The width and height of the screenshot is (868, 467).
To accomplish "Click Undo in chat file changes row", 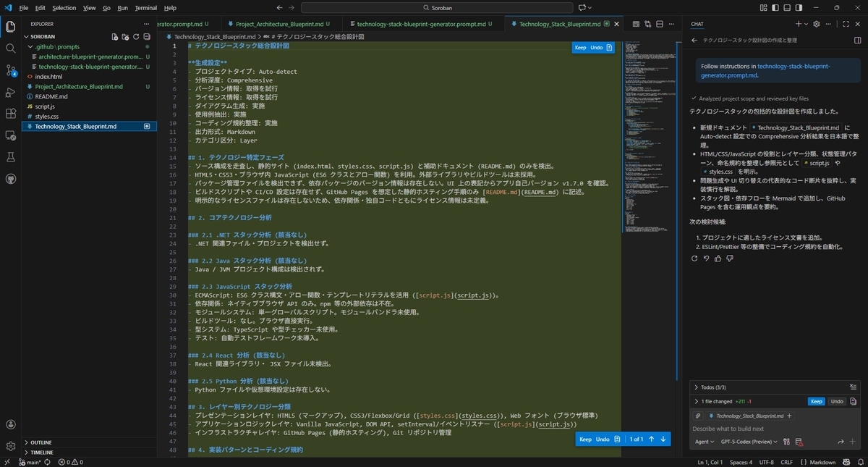I will click(837, 401).
